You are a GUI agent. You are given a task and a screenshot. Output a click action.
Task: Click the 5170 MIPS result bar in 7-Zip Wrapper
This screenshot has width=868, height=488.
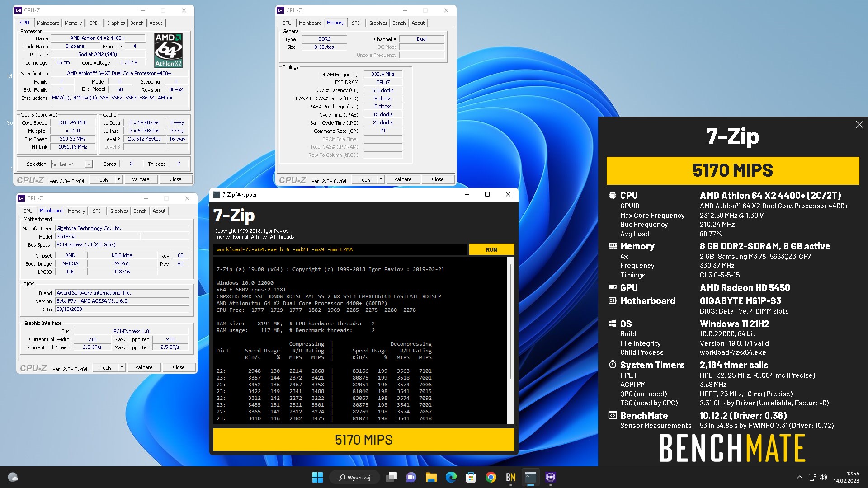coord(364,440)
